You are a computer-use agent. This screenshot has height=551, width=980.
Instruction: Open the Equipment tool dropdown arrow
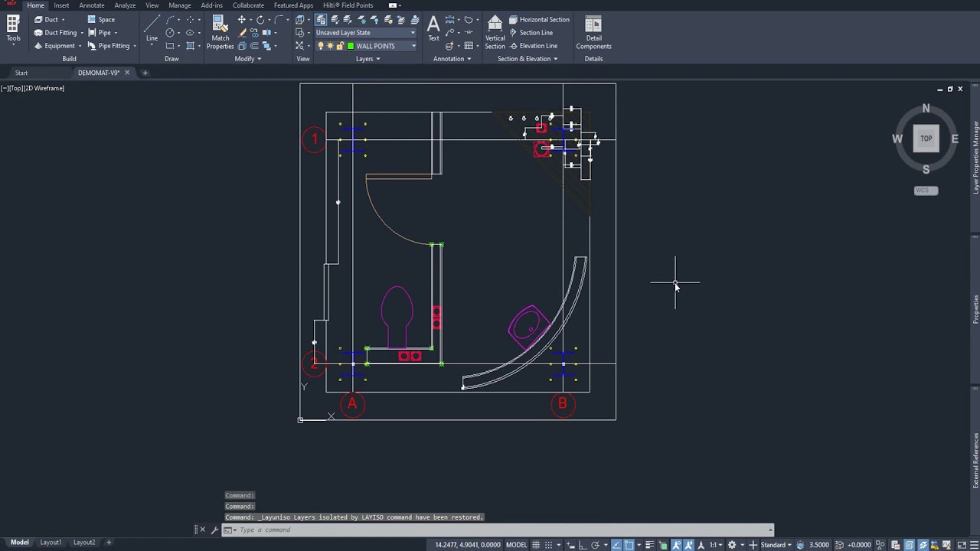(80, 46)
